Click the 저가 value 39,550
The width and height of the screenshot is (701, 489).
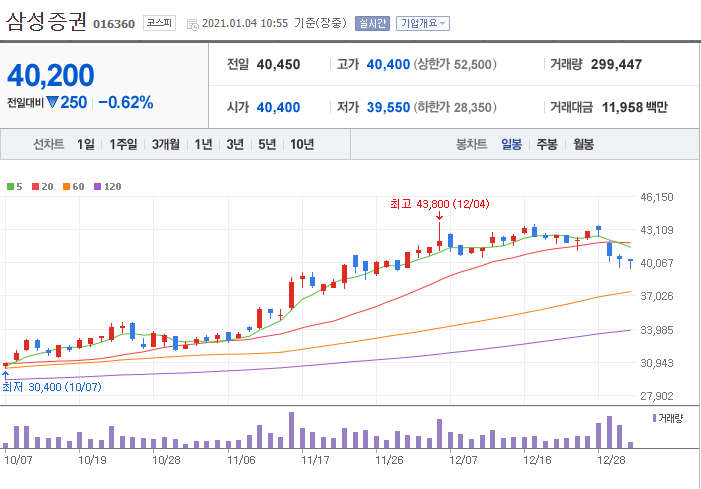pos(388,107)
